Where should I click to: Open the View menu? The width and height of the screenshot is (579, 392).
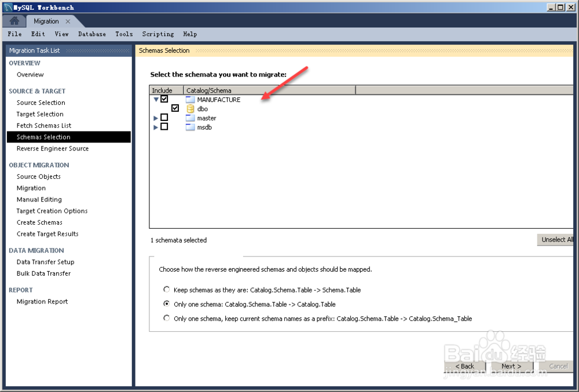coord(62,34)
